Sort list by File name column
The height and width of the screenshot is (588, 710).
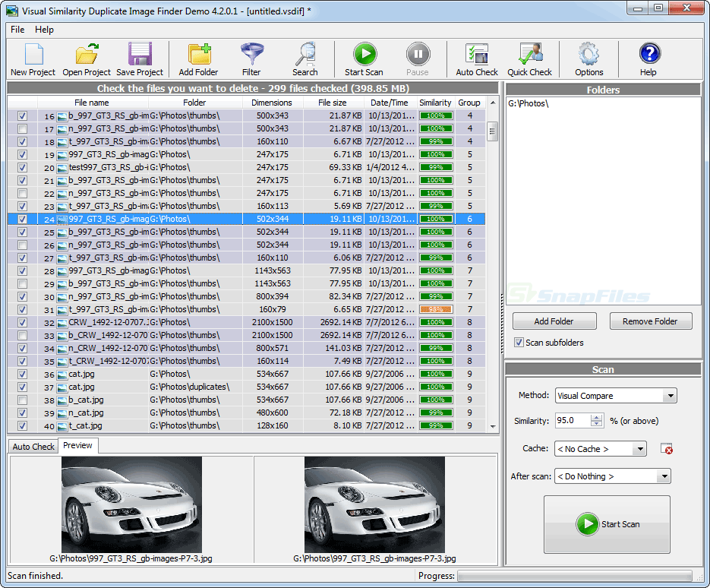click(92, 103)
